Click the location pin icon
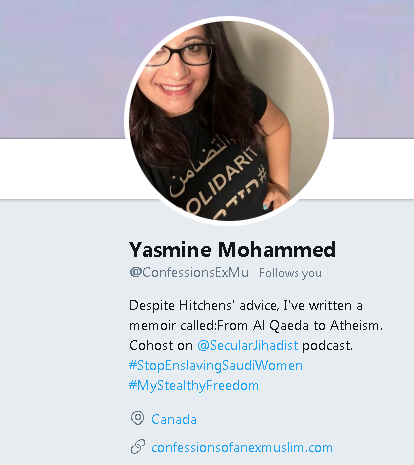The width and height of the screenshot is (414, 465). [137, 419]
